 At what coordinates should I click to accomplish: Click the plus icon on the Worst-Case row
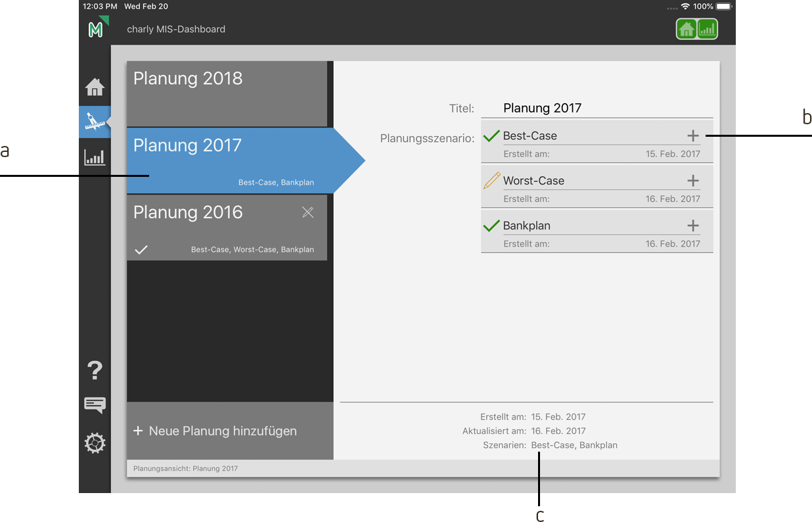(693, 180)
